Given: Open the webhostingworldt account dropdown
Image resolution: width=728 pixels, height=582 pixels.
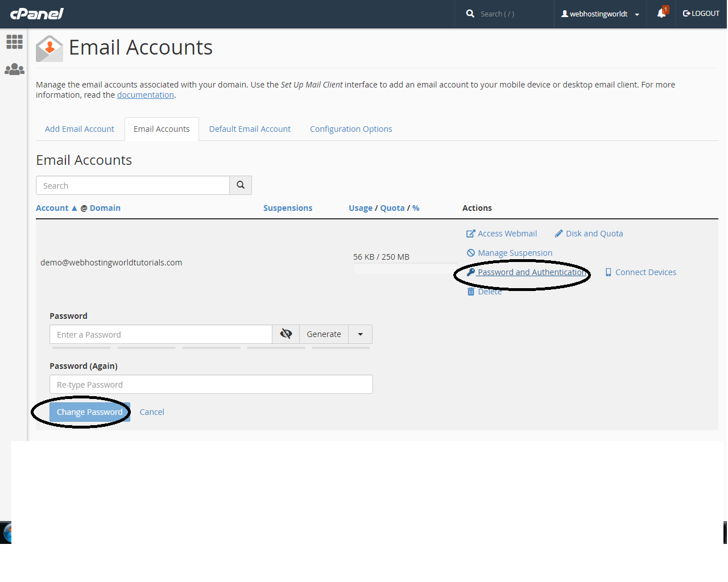Looking at the screenshot, I should tap(599, 14).
